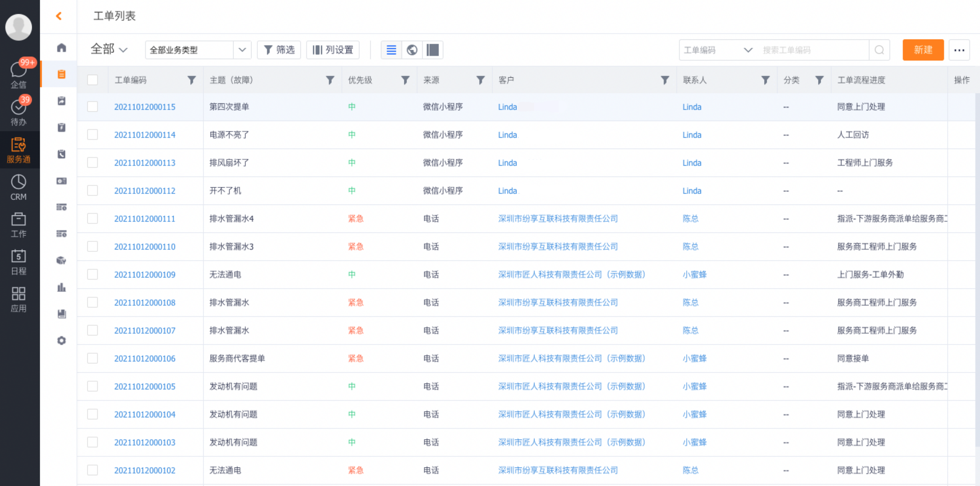Open contact 小蜜蜂 in row 2021012000109

point(694,275)
